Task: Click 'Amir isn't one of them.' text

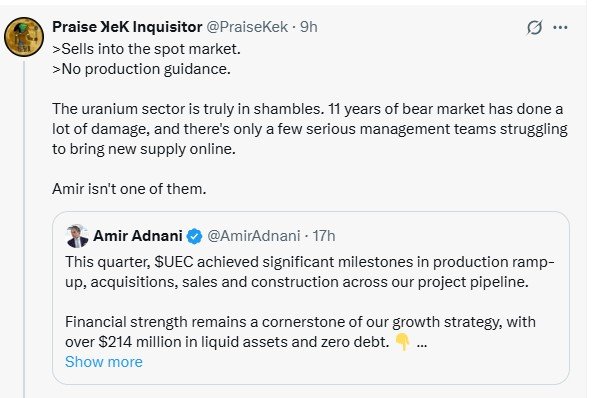Action: (129, 189)
